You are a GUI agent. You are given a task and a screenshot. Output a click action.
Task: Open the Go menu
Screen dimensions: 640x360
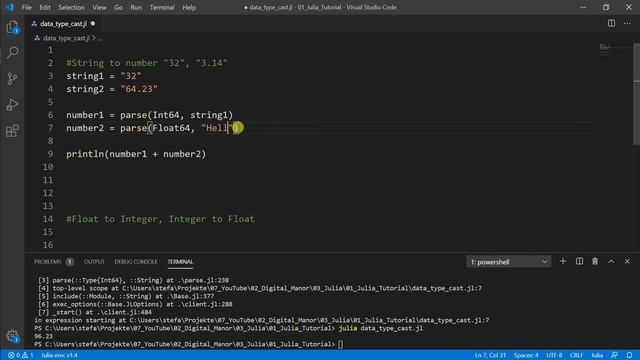click(118, 7)
